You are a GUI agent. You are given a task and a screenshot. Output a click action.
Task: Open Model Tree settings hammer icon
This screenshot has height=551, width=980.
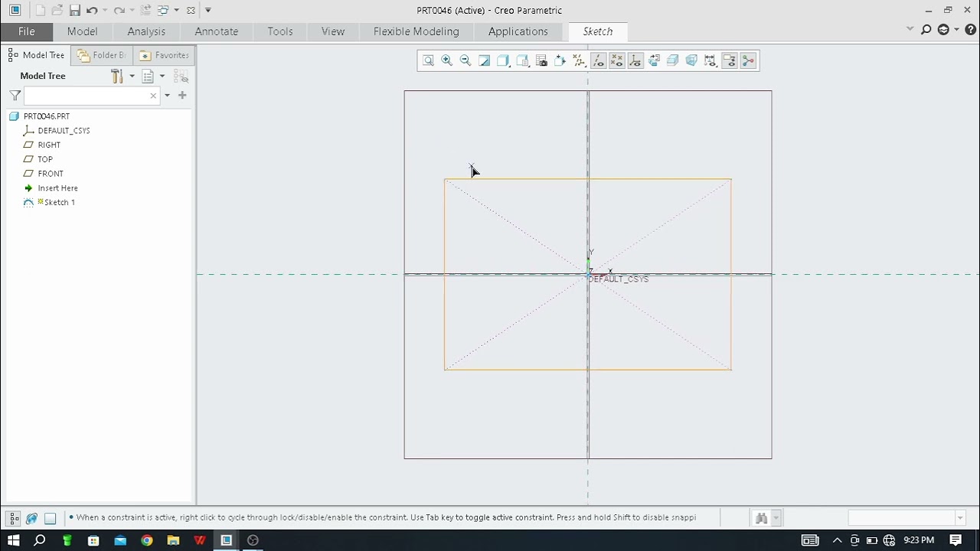[x=117, y=76]
